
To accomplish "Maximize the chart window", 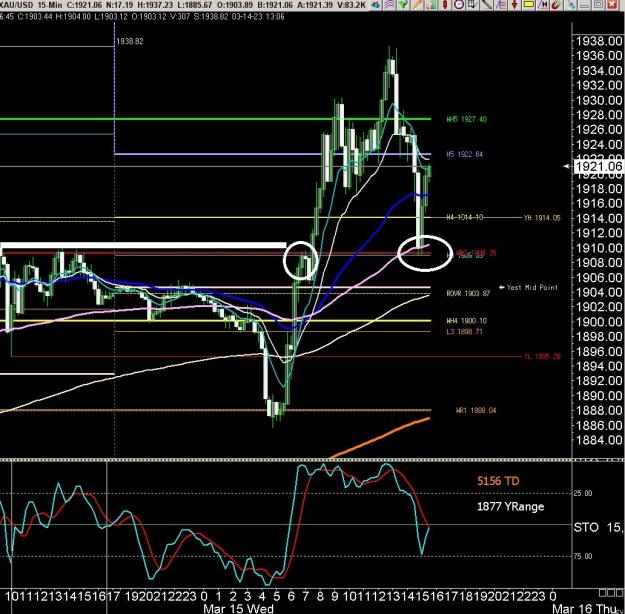I will 598,4.
